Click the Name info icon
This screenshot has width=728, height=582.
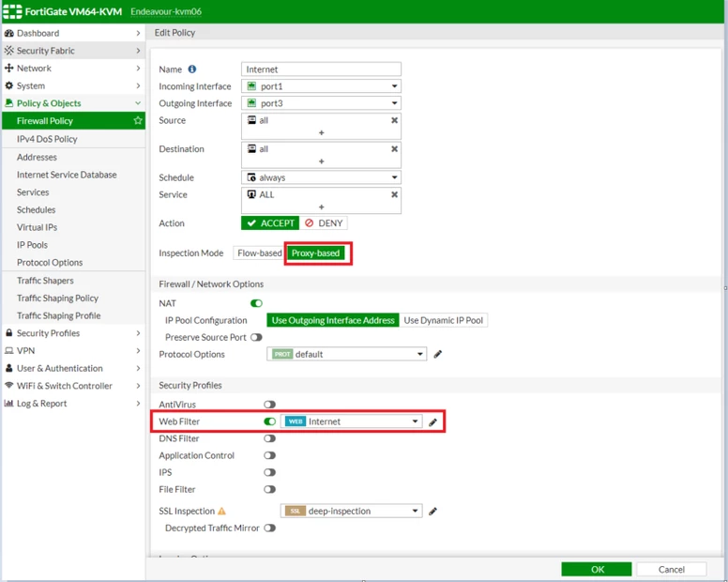click(x=191, y=69)
